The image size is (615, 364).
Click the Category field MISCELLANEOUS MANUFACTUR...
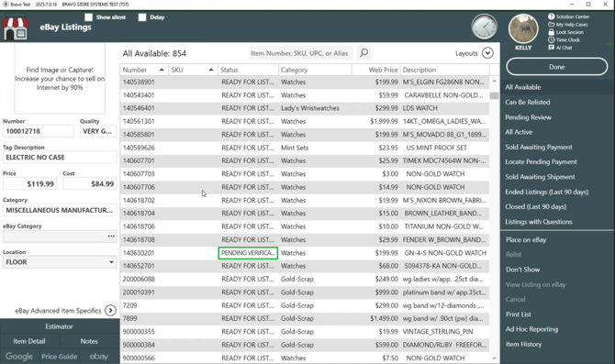point(60,210)
